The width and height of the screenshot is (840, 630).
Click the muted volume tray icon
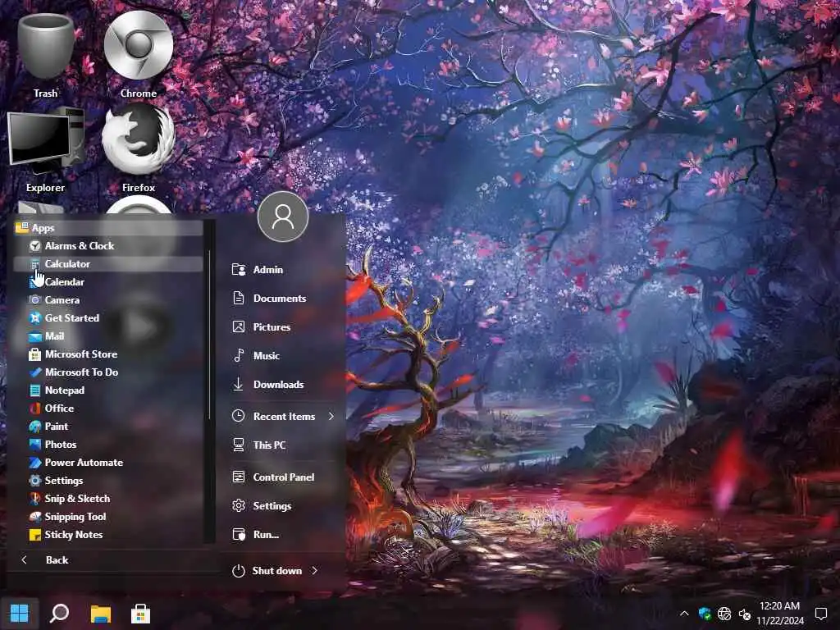pos(744,614)
